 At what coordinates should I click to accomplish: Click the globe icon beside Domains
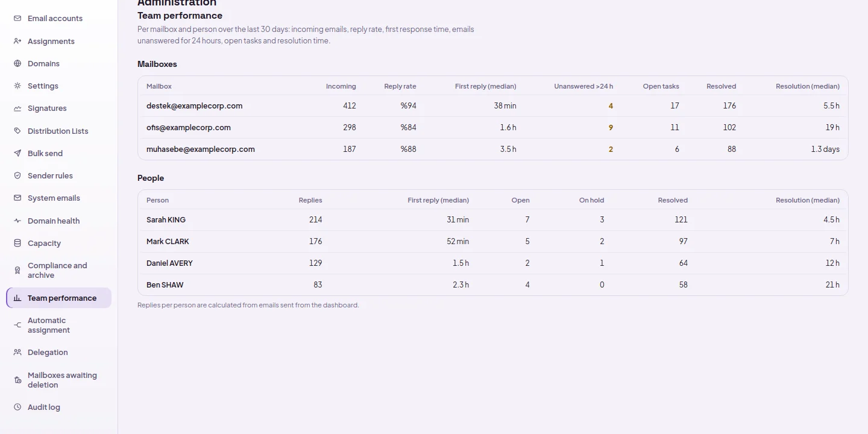pyautogui.click(x=17, y=63)
